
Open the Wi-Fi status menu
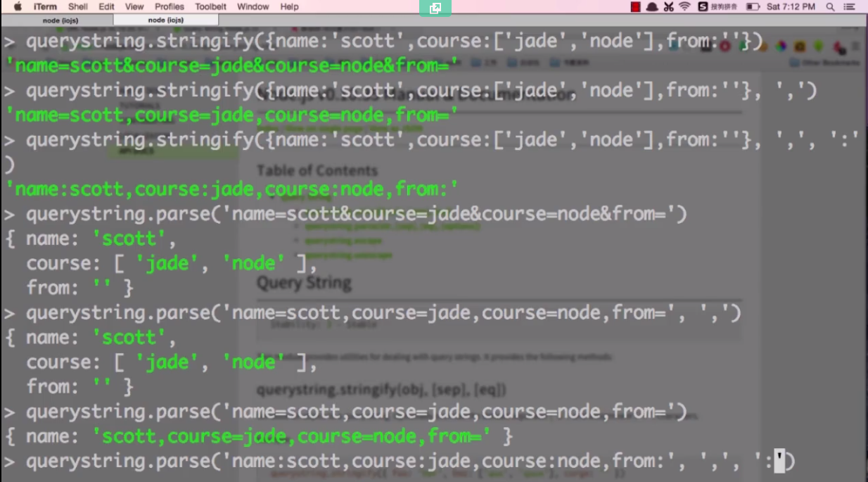pyautogui.click(x=684, y=6)
